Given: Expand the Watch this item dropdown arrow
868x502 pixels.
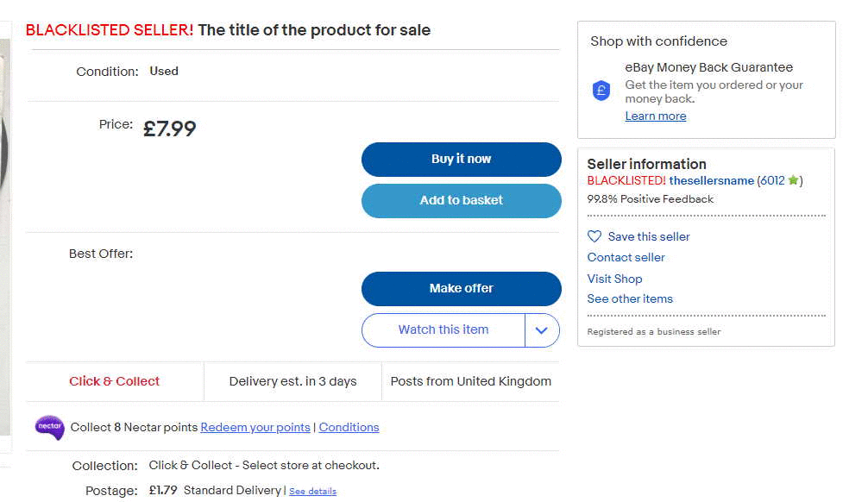Looking at the screenshot, I should click(542, 330).
